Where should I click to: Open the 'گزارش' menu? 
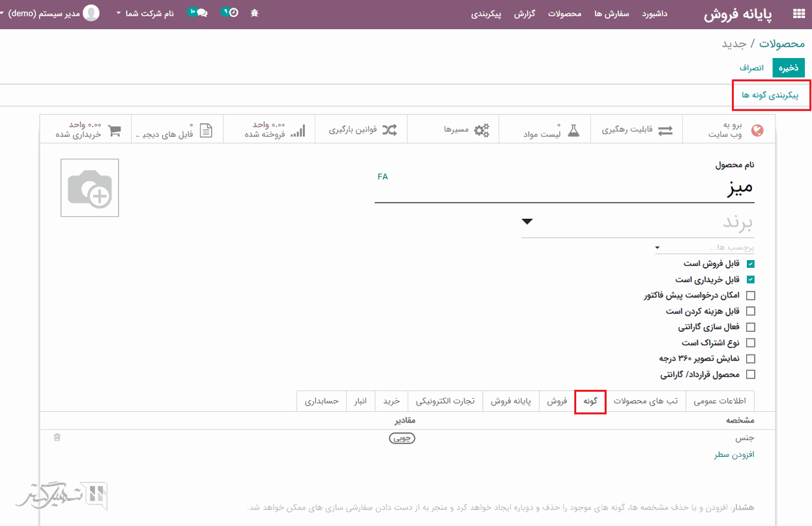coord(524,14)
